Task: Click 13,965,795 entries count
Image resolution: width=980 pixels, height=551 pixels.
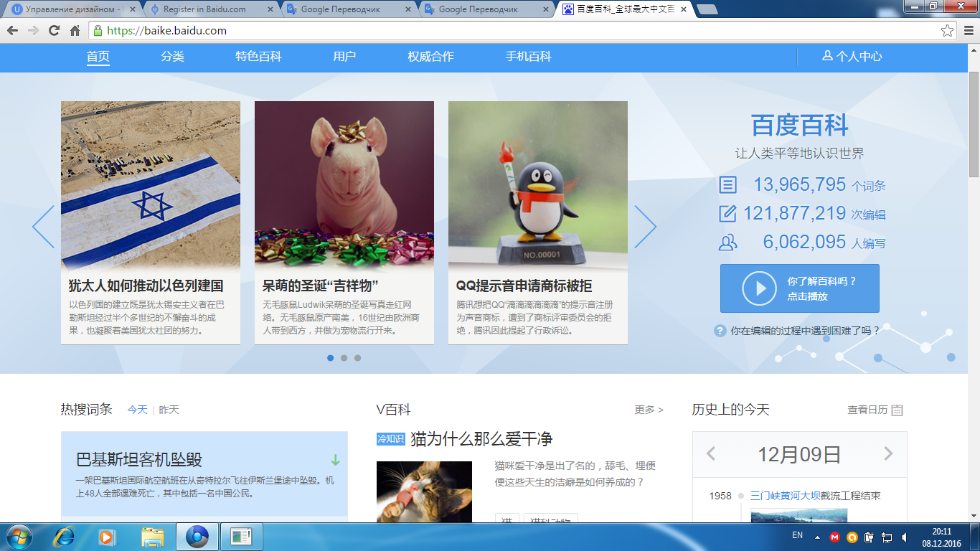Action: [799, 184]
